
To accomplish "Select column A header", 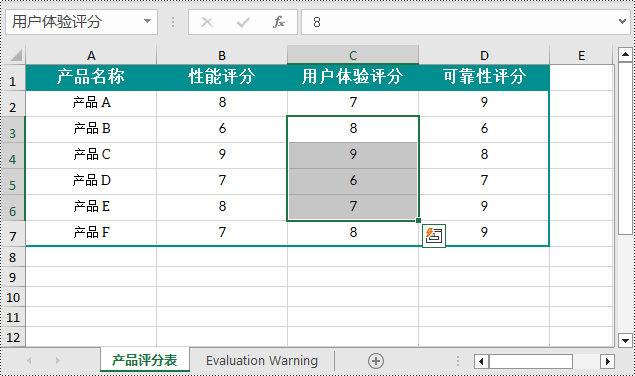I will click(91, 56).
